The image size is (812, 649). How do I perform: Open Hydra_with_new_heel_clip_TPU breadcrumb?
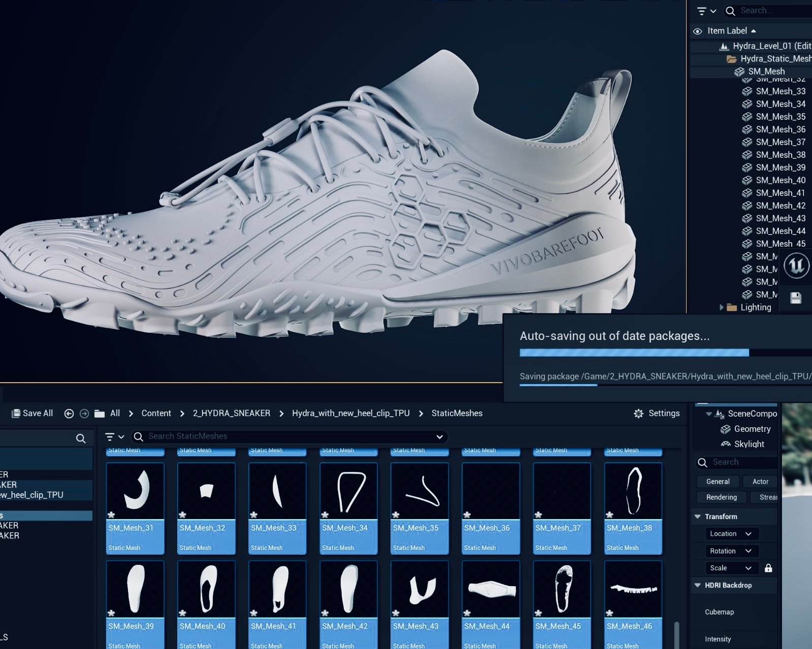[x=351, y=413]
